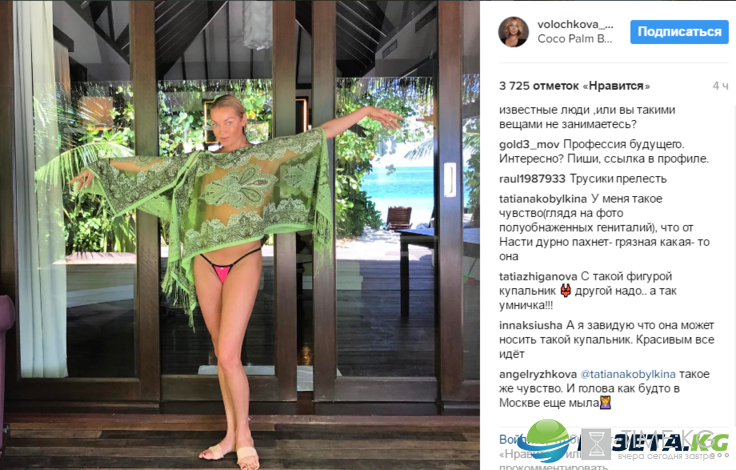Click the 4 ч post timestamp
This screenshot has width=736, height=470.
(x=721, y=86)
